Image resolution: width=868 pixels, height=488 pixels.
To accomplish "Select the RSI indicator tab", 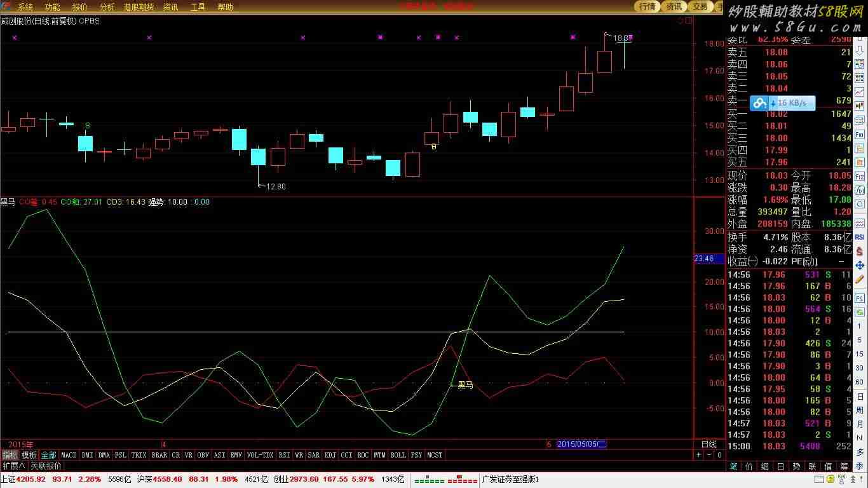I will [x=284, y=455].
